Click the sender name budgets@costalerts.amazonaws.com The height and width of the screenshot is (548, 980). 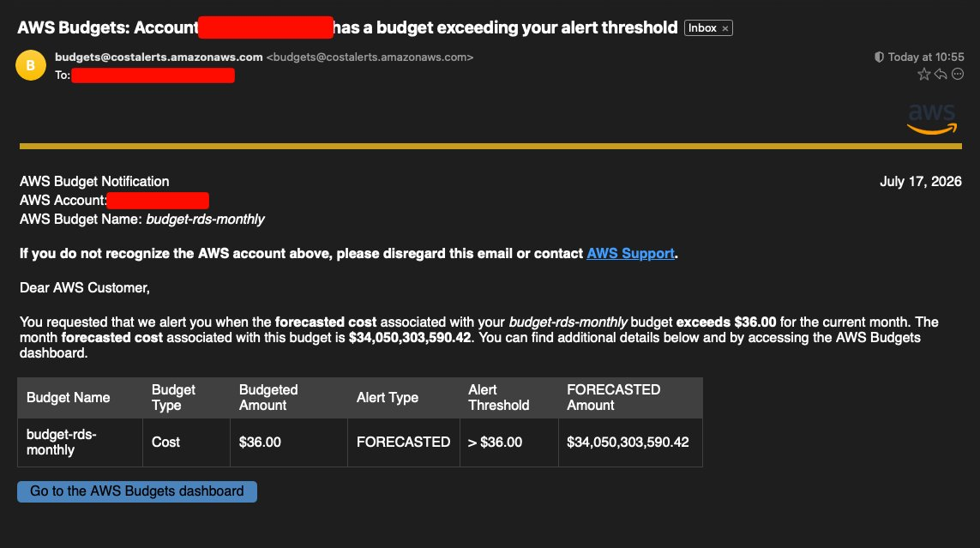pyautogui.click(x=159, y=57)
